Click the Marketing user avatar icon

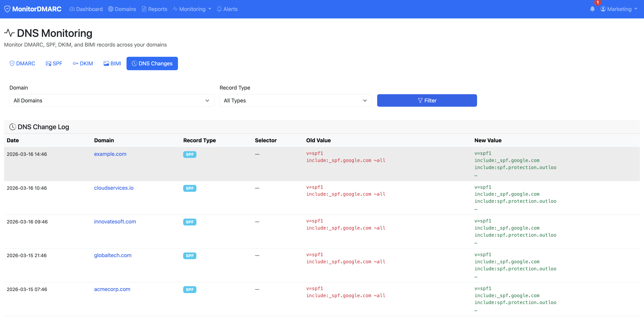603,9
